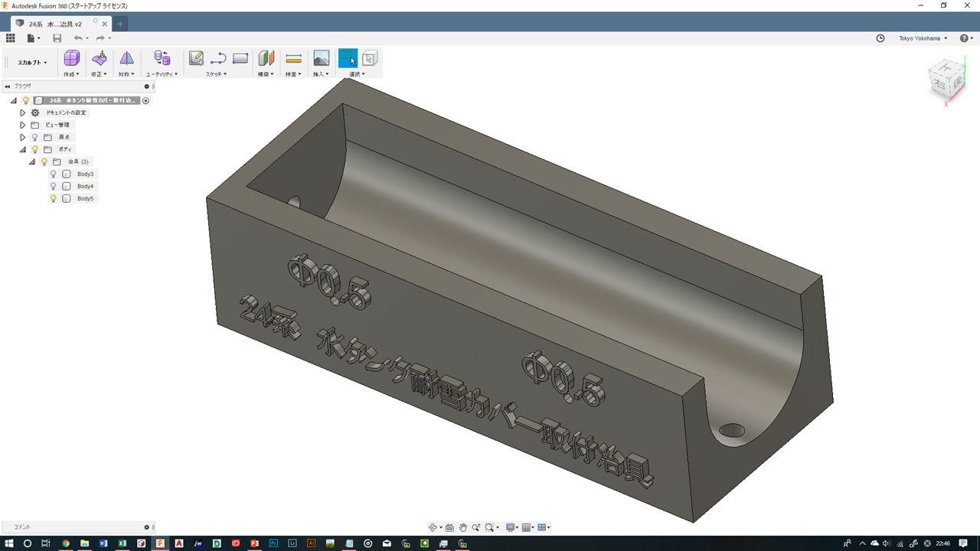Expand the 原点 node
The image size is (980, 551).
(22, 137)
